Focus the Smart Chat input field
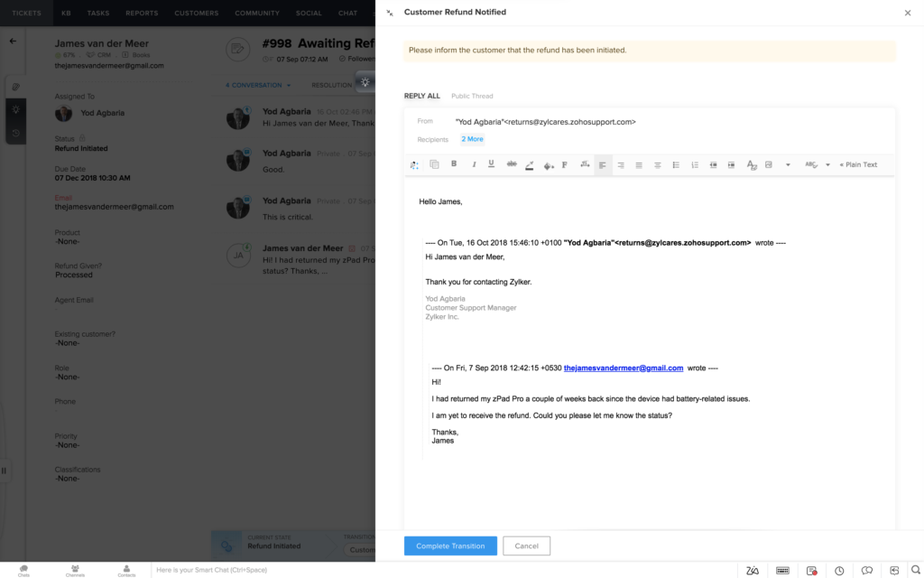 [x=444, y=570]
